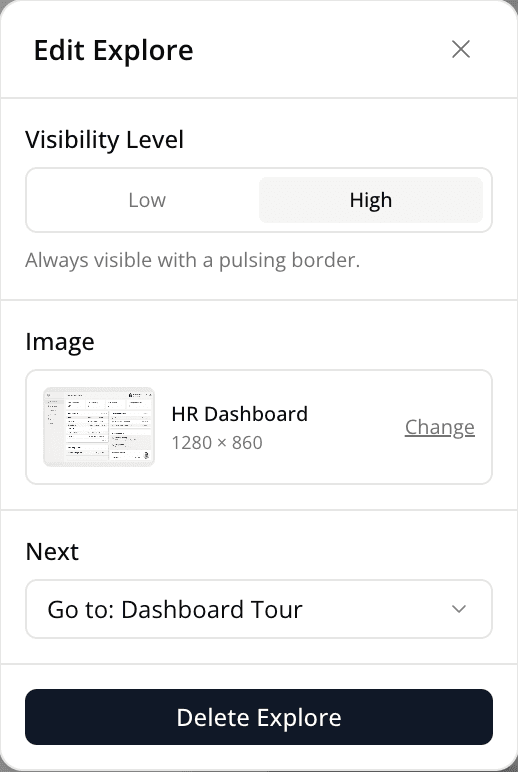Close the Edit Explore dialog

tap(461, 49)
